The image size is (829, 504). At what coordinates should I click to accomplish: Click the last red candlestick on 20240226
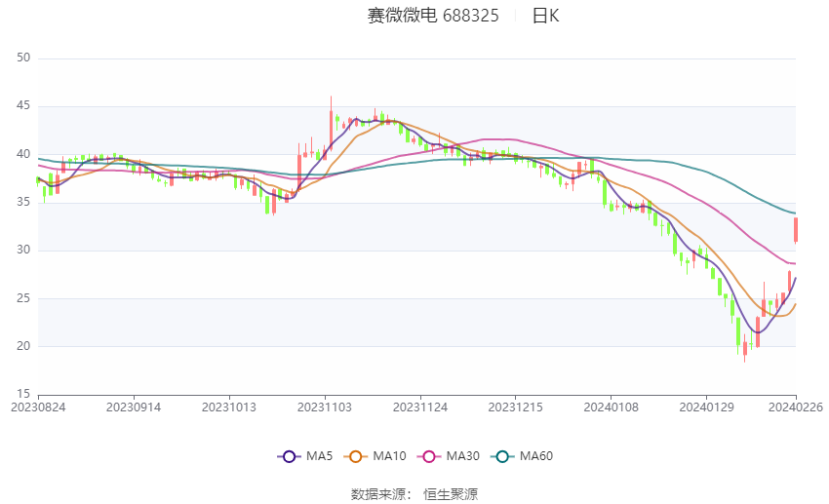click(796, 230)
